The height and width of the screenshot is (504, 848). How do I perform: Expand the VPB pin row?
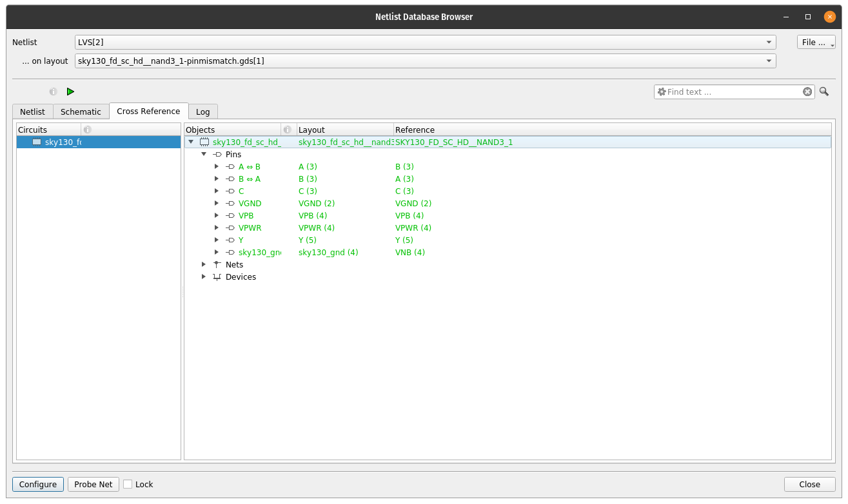(217, 216)
